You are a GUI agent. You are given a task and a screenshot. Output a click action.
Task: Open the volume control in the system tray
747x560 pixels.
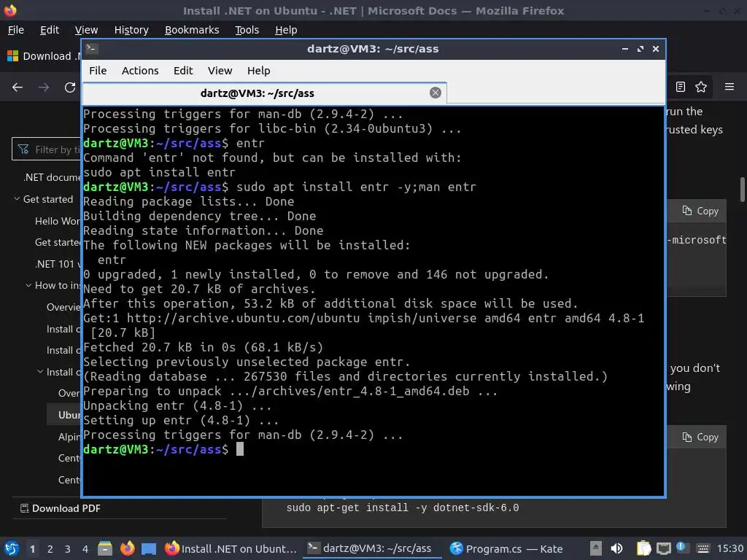point(616,548)
